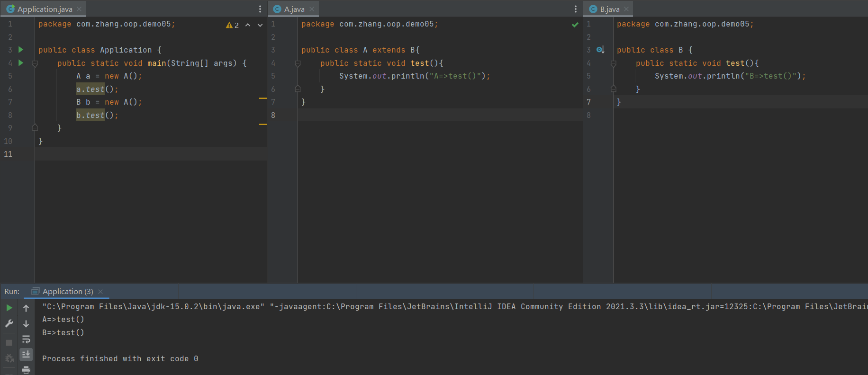
Task: Close the Application (3) run tab
Action: [100, 292]
